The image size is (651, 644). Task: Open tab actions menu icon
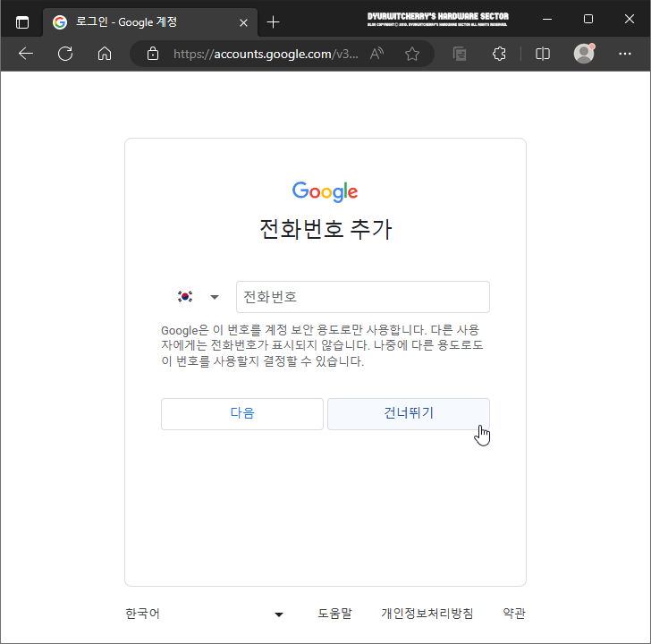coord(22,22)
